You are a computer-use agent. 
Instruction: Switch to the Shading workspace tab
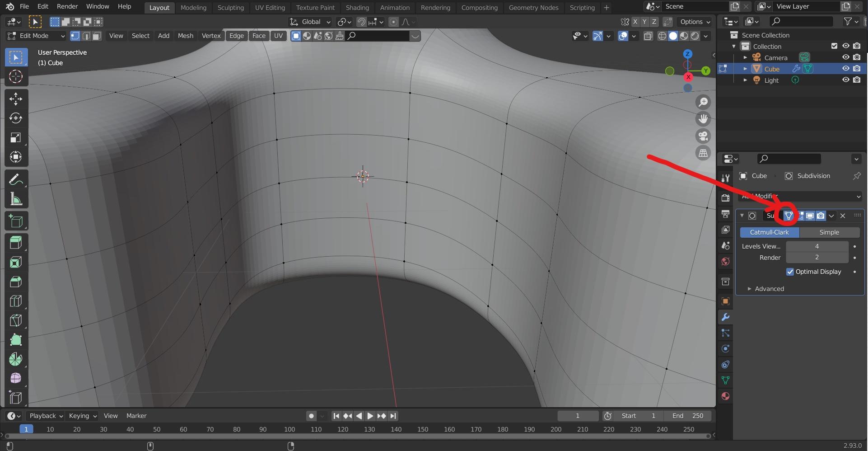[357, 7]
